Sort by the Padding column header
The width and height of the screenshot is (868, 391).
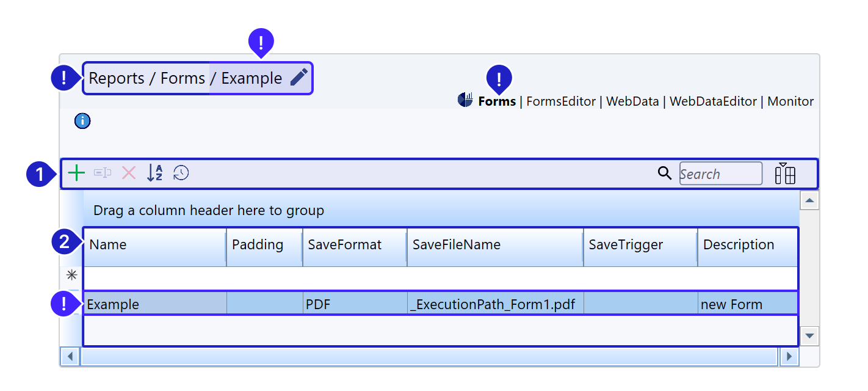(264, 247)
